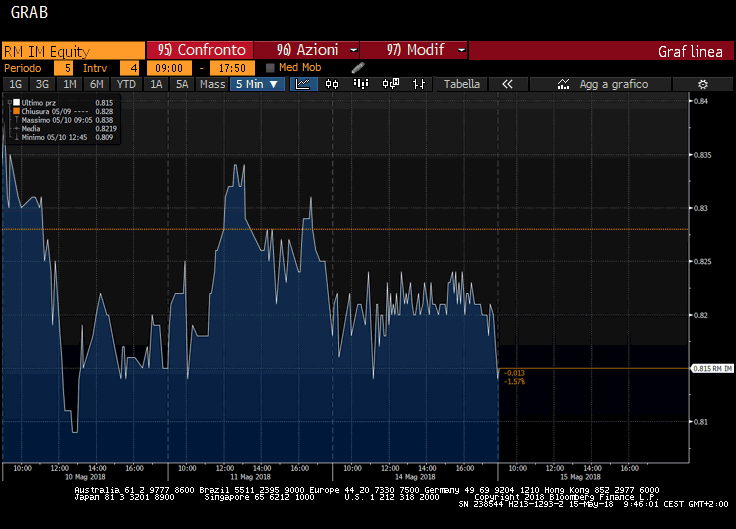
Task: Click the Agg a grafico chart icon
Action: point(563,84)
